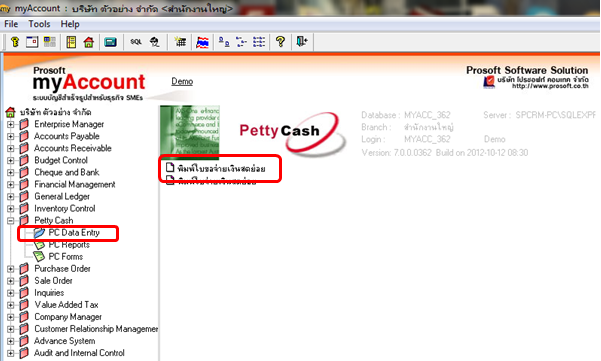
Task: Expand the Enterprise Manager tree node
Action: (11, 124)
